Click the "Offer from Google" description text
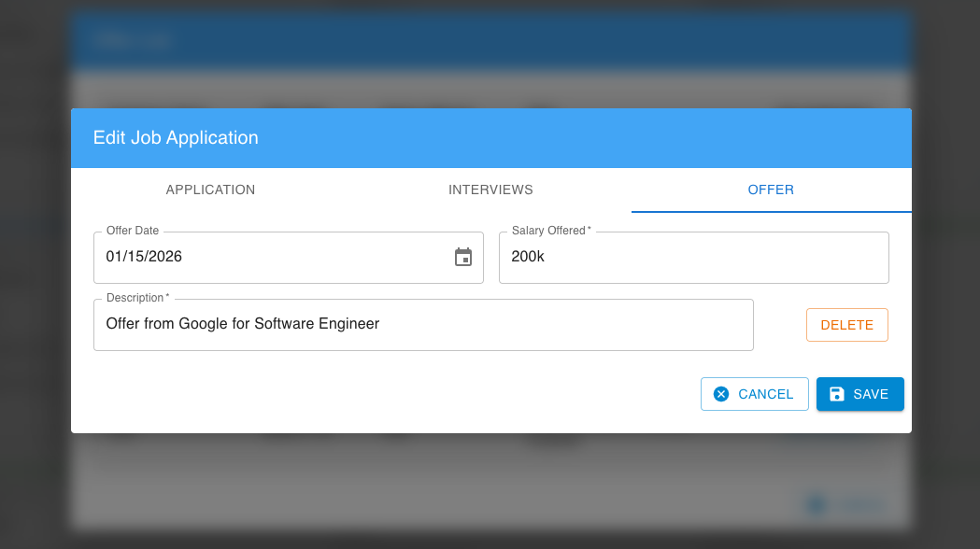 point(243,324)
